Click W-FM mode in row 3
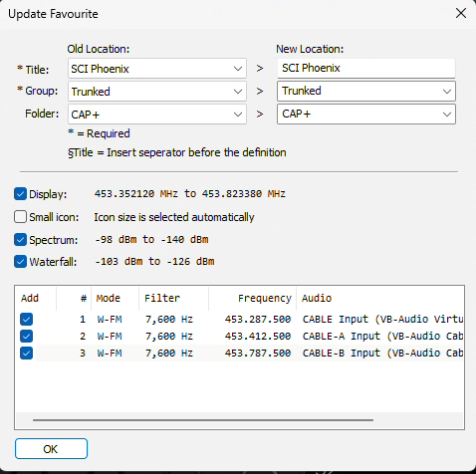 (x=110, y=354)
